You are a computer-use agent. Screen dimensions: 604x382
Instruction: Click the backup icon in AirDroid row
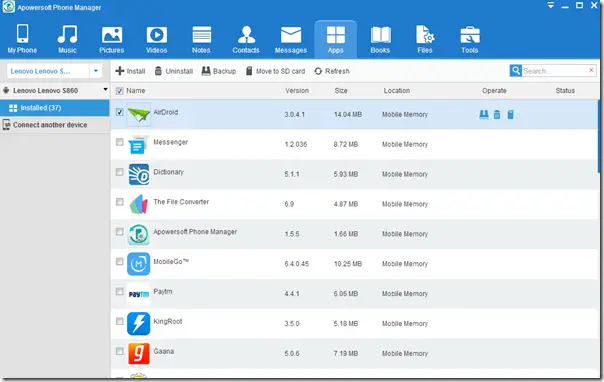coord(484,114)
